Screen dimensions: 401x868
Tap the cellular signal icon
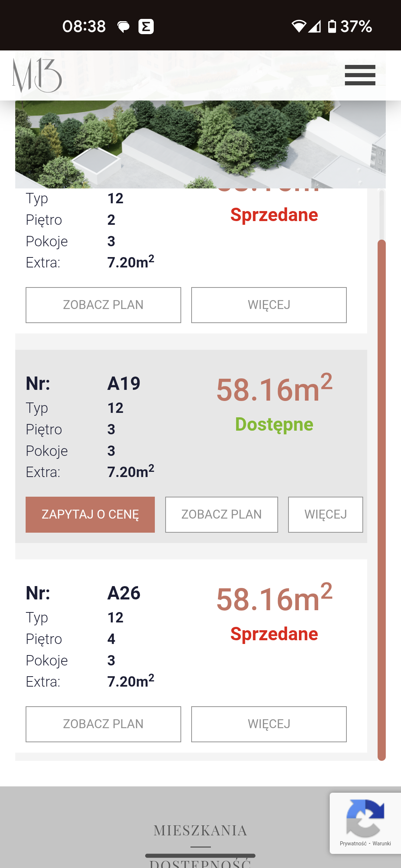(314, 26)
